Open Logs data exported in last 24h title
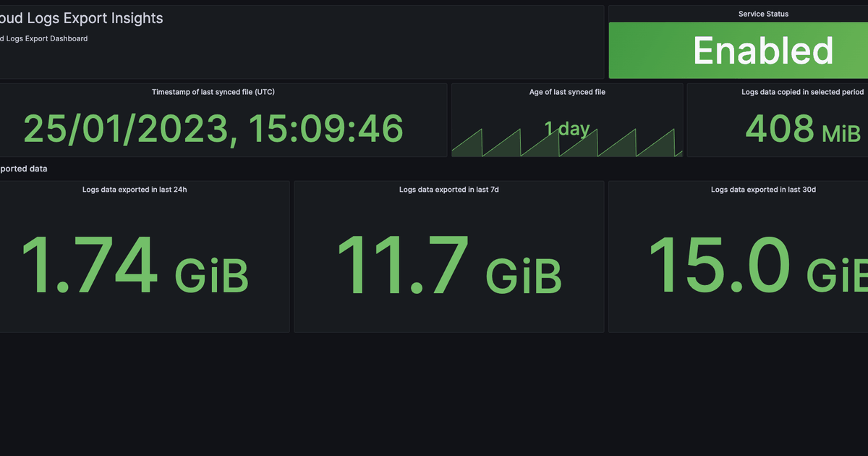The width and height of the screenshot is (868, 456). point(135,190)
